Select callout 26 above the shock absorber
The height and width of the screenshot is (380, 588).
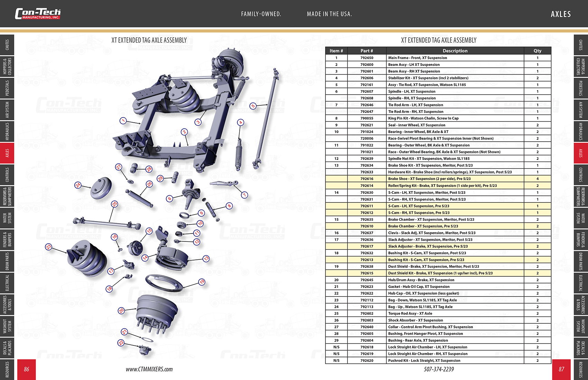(x=149, y=184)
